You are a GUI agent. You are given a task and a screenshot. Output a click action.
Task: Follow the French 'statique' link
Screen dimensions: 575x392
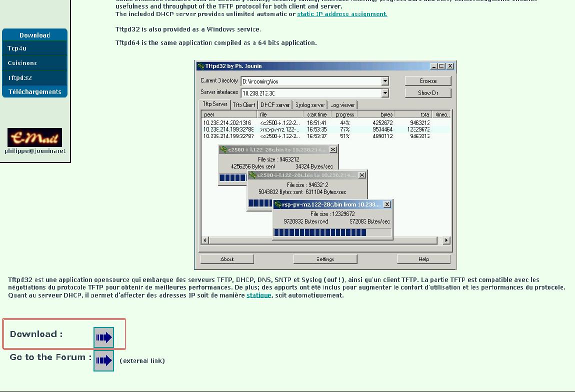coord(259,295)
